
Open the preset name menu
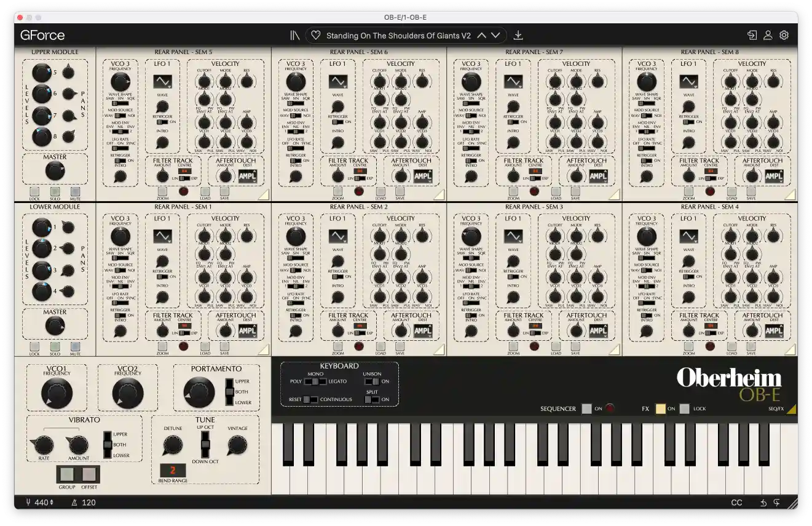[x=398, y=36]
